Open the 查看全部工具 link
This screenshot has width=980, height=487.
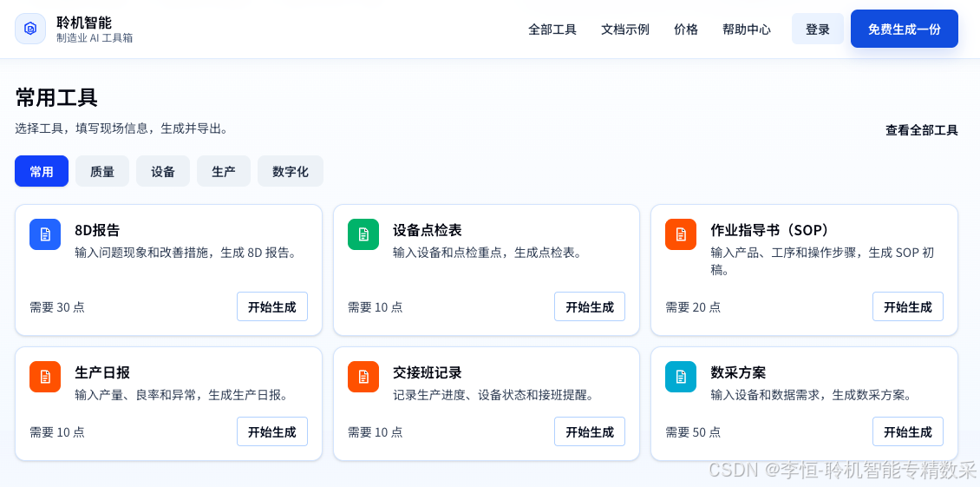(921, 130)
